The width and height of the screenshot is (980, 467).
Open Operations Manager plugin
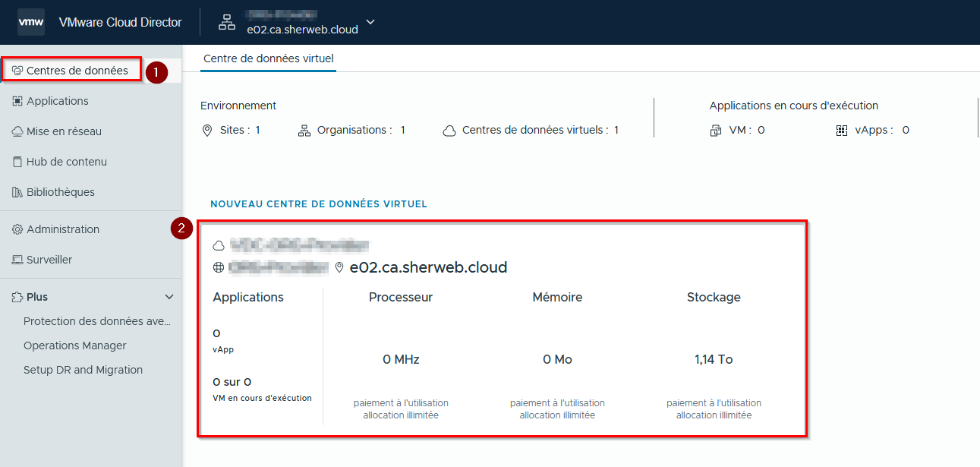[x=75, y=346]
